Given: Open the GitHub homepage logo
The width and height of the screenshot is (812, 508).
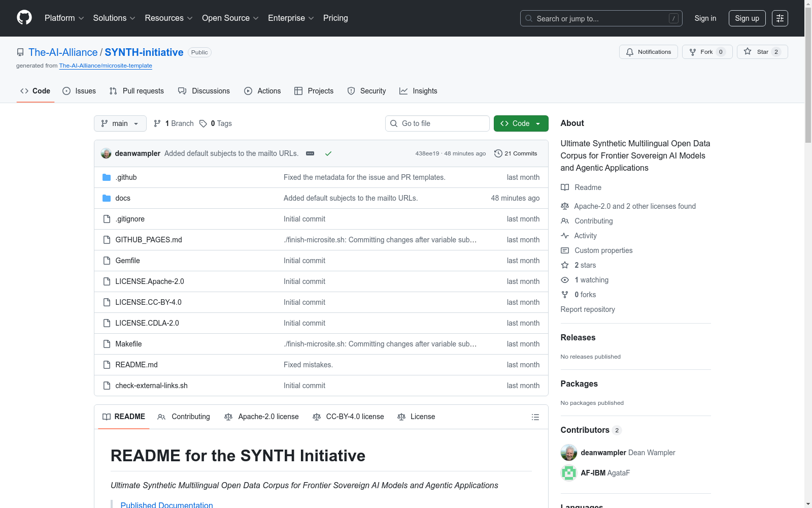Looking at the screenshot, I should click(x=24, y=18).
